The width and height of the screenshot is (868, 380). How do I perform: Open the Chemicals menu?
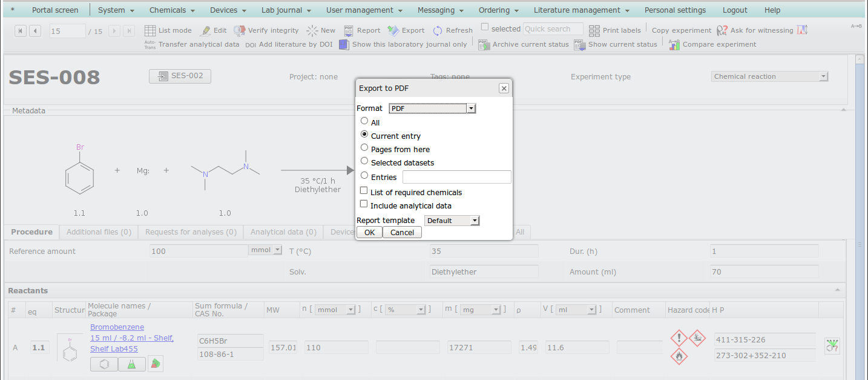tap(172, 10)
